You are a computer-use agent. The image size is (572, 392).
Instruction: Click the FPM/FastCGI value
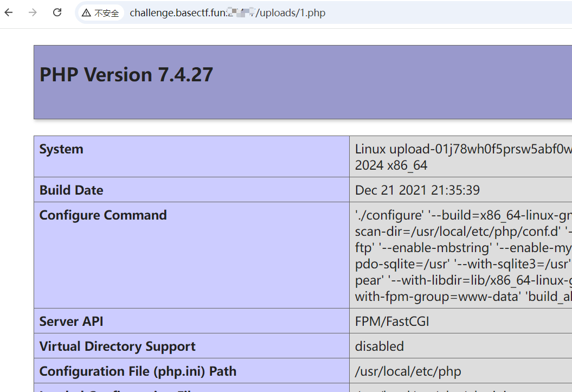[x=392, y=322]
